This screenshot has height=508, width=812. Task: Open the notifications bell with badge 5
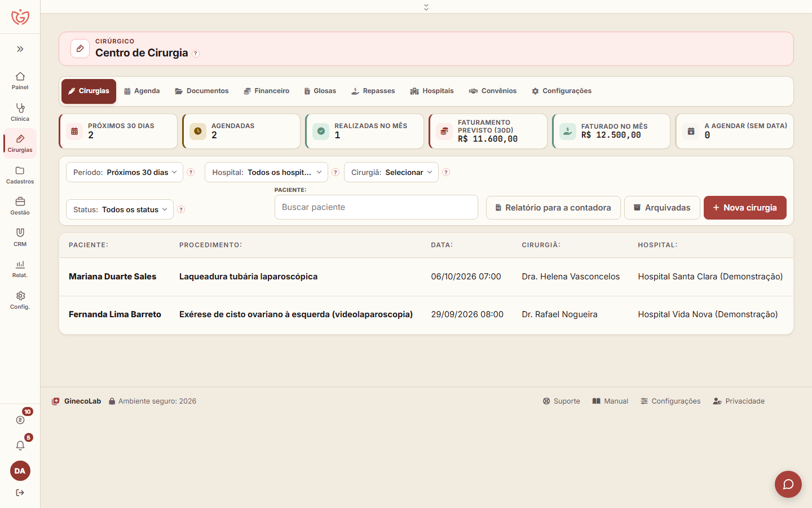[x=20, y=445]
